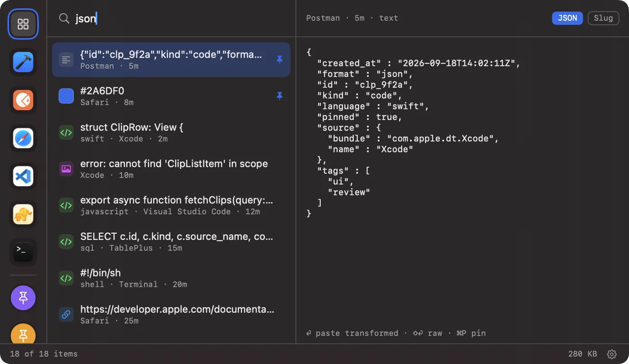Click the 18 of 18 items status
This screenshot has height=364, width=629.
tap(44, 354)
